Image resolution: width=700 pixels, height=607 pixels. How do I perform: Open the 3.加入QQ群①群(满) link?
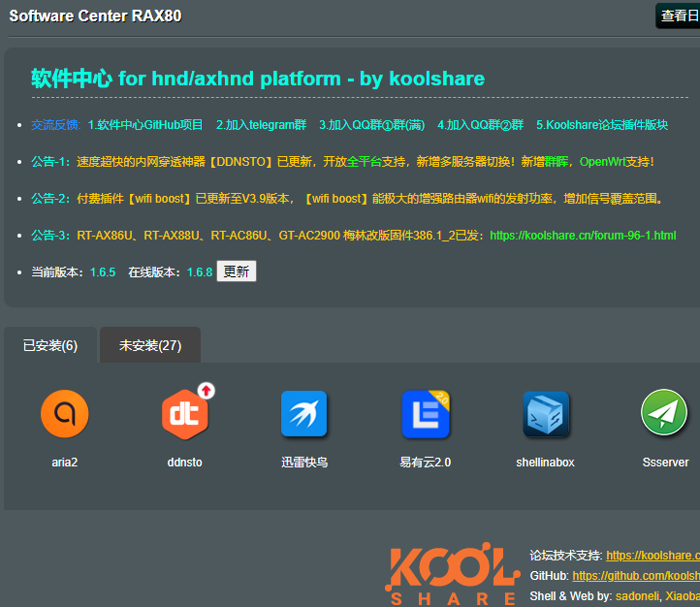click(372, 124)
